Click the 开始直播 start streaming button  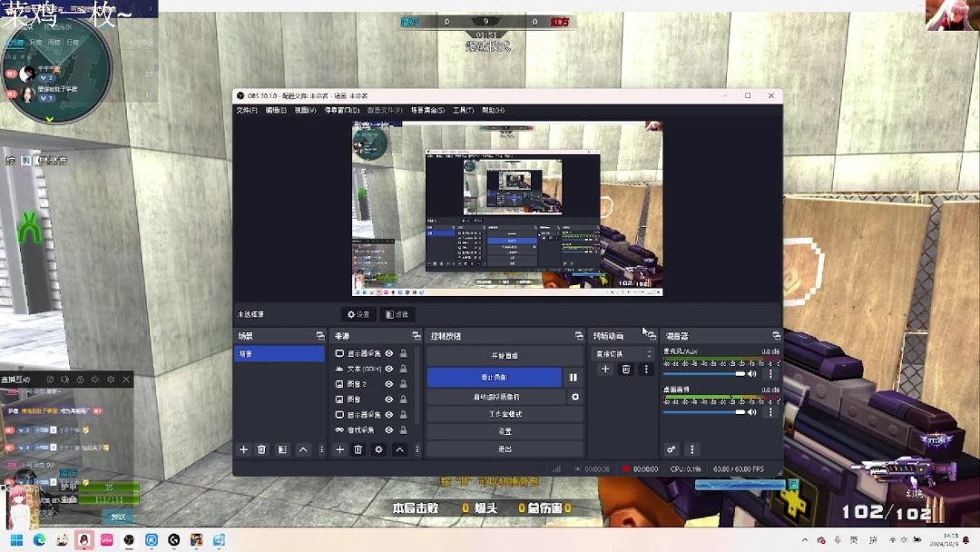point(505,356)
